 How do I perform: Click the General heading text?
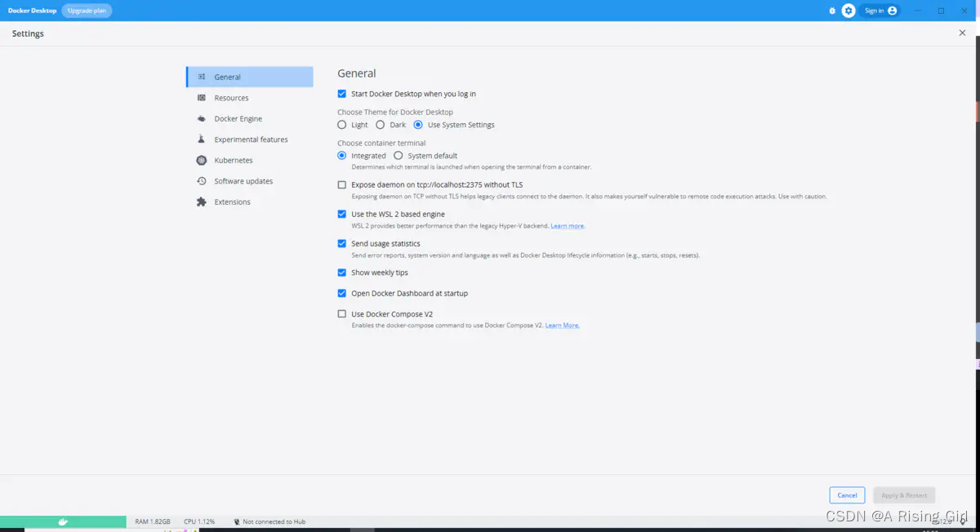pos(357,73)
